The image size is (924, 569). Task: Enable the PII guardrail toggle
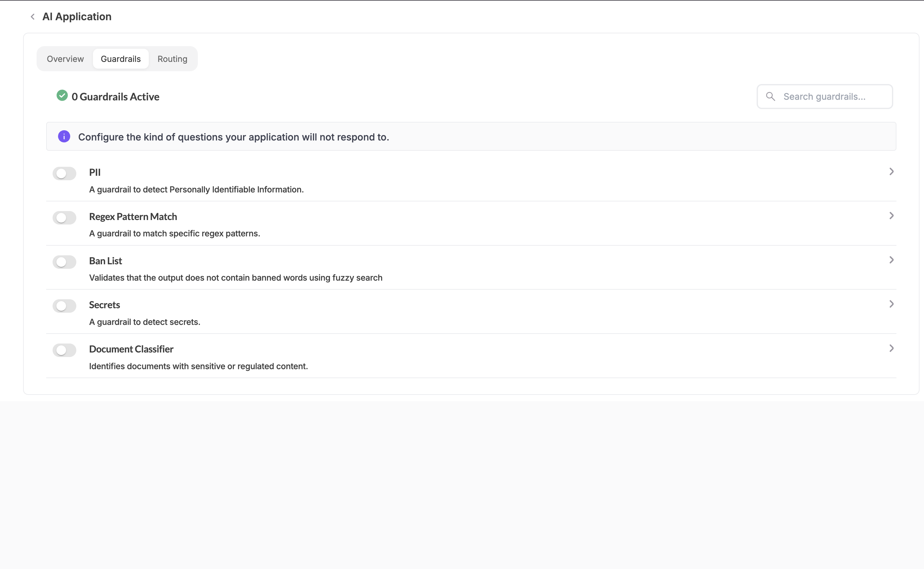[x=64, y=174]
